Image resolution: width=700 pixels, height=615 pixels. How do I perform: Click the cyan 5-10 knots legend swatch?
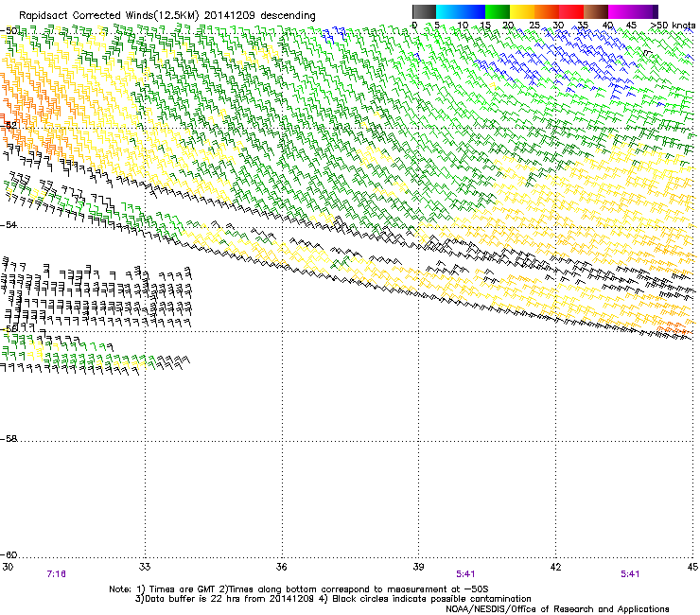(x=447, y=11)
